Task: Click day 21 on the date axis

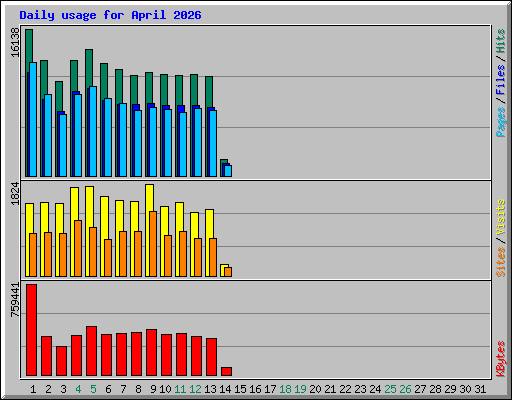Action: coord(330,389)
